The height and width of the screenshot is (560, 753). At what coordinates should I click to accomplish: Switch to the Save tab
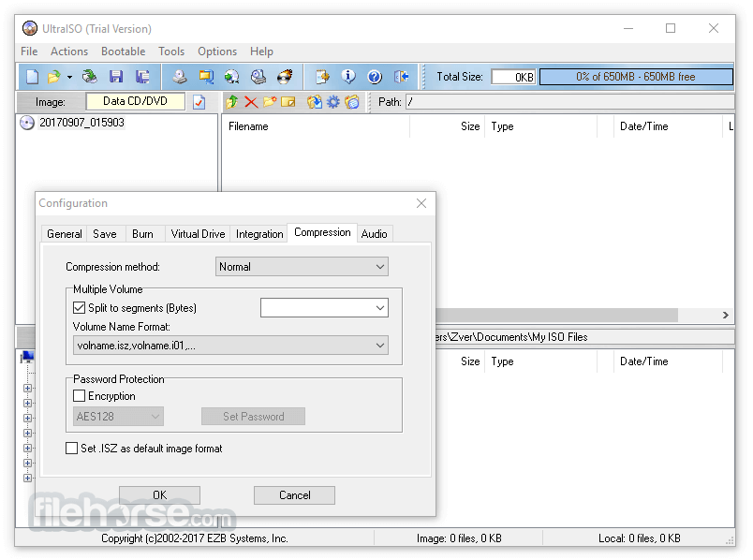pyautogui.click(x=105, y=234)
